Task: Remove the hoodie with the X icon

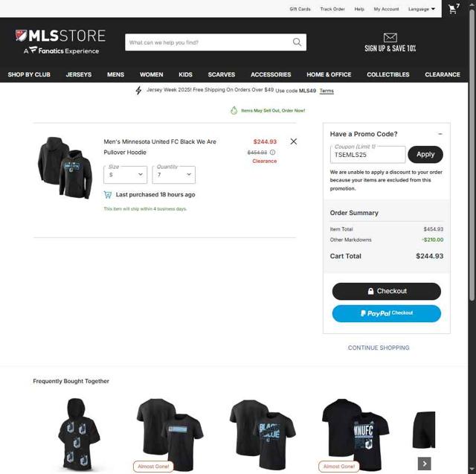Action: (x=294, y=141)
